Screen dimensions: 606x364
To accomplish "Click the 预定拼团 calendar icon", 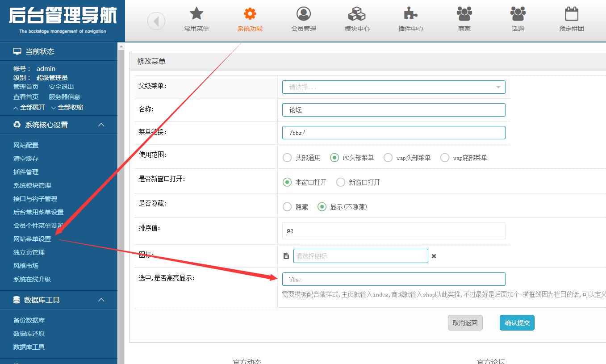I will click(x=572, y=14).
